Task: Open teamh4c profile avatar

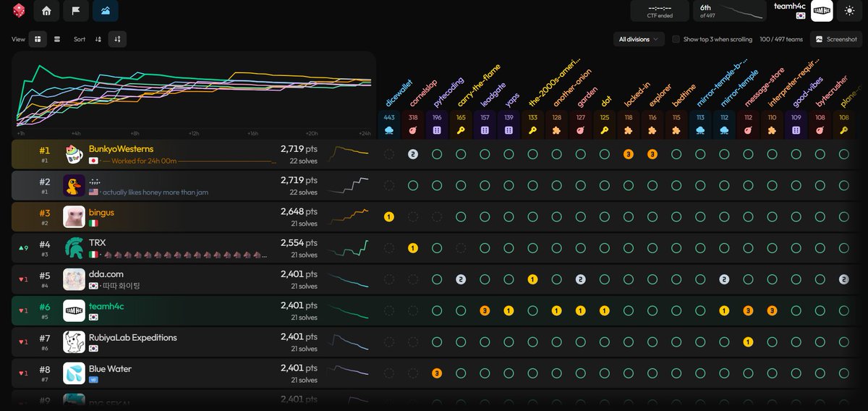Action: (822, 11)
